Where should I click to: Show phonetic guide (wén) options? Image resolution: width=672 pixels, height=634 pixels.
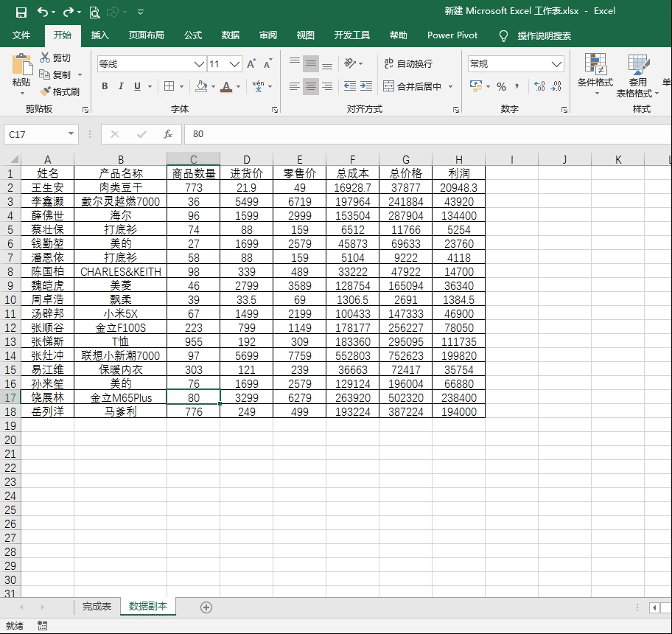pyautogui.click(x=259, y=86)
